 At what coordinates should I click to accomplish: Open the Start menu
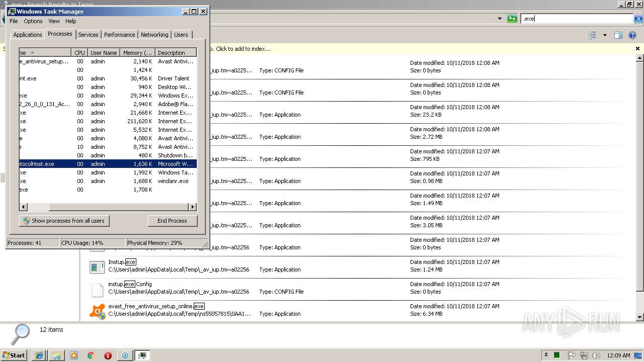pos(14,355)
